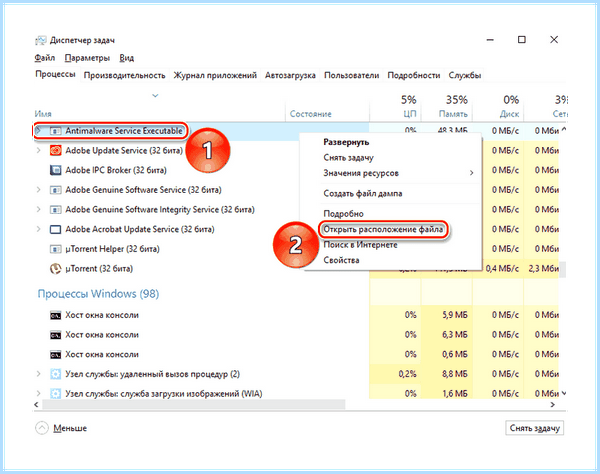Choose Подробно in the context menu
This screenshot has height=474, width=600.
(x=343, y=213)
